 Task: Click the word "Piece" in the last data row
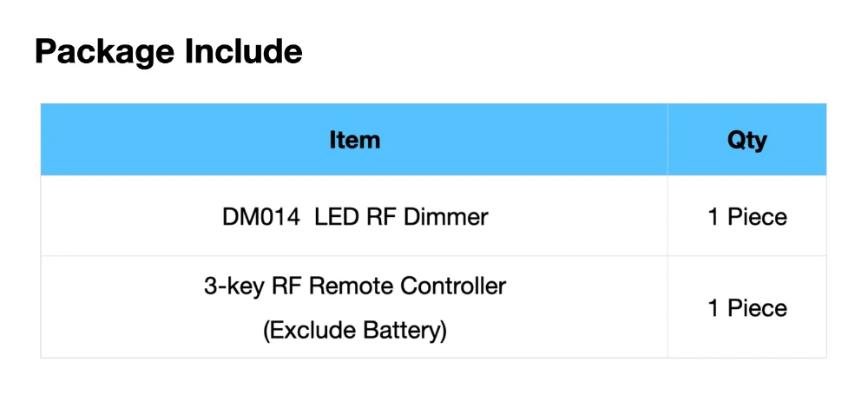(x=757, y=308)
